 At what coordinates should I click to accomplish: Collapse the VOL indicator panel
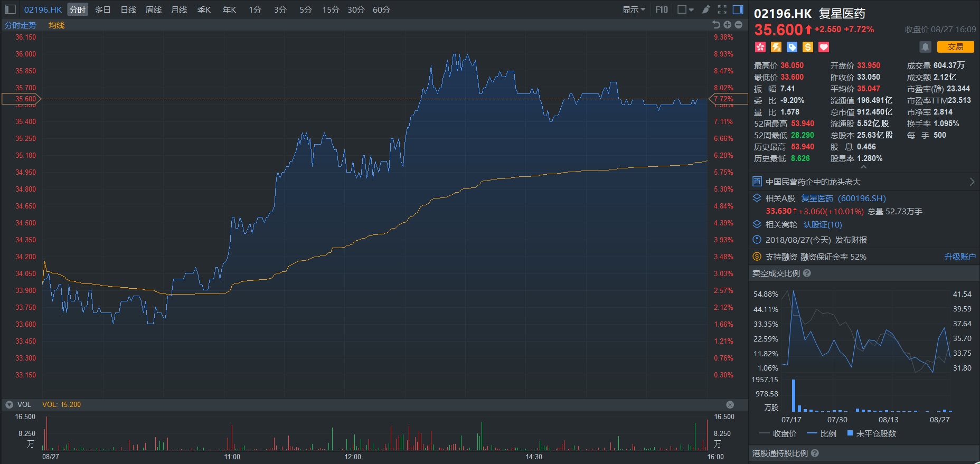click(x=9, y=404)
